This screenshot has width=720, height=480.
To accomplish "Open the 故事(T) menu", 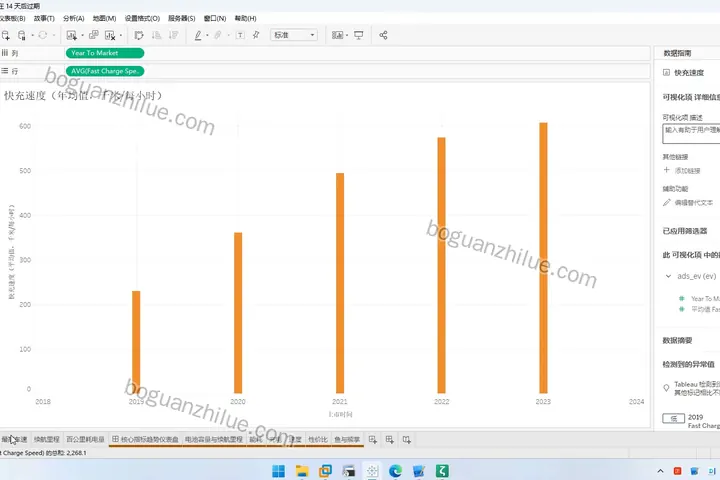I will 44,18.
